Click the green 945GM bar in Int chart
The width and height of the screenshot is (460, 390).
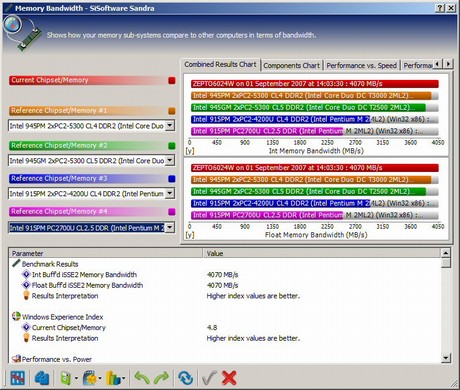tap(308, 107)
